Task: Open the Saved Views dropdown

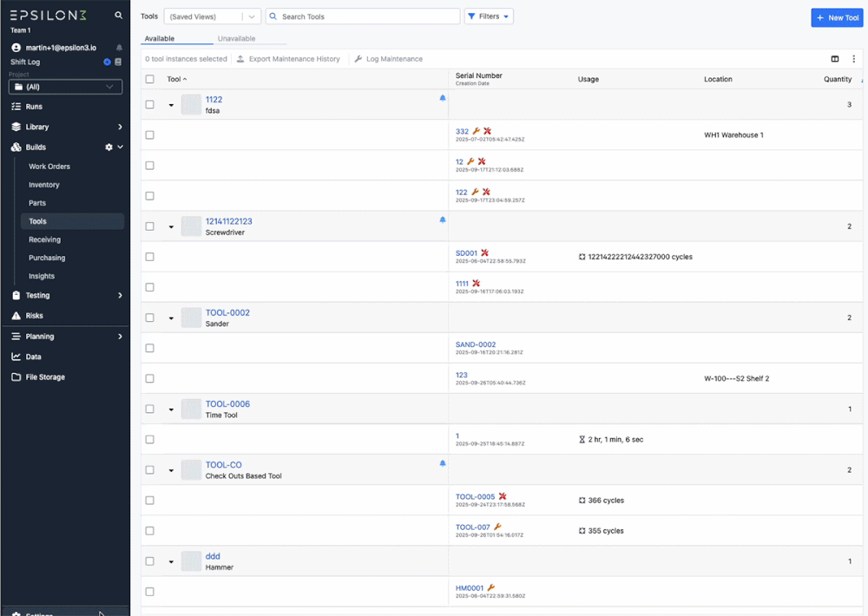Action: [x=213, y=16]
